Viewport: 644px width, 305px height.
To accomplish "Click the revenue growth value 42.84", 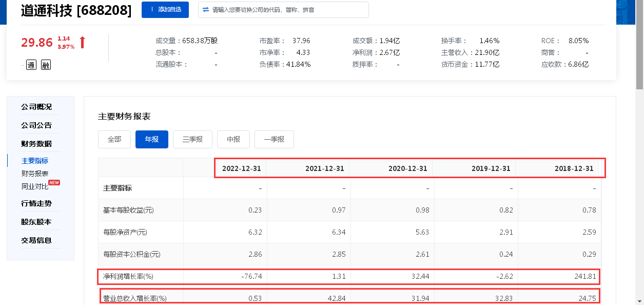I will [337, 298].
